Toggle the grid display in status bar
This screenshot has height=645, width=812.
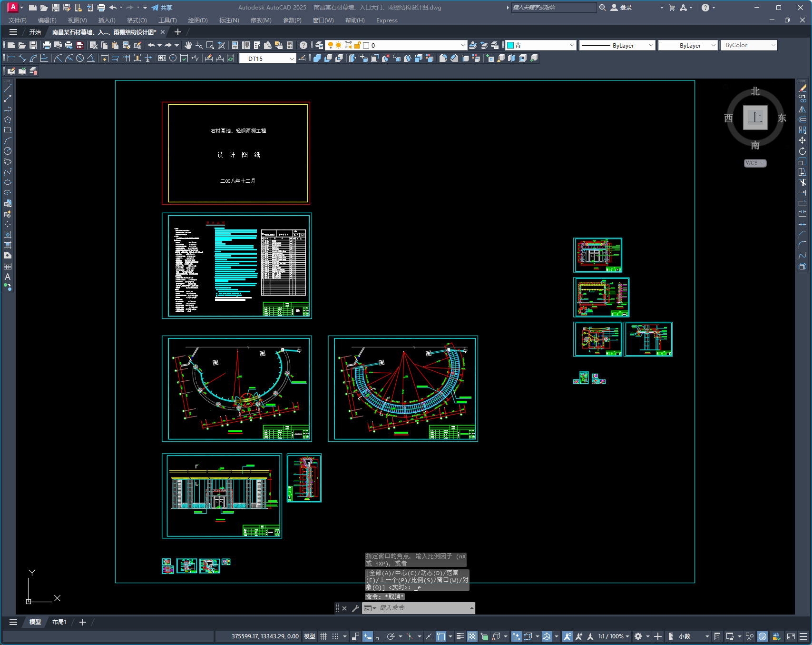point(324,636)
